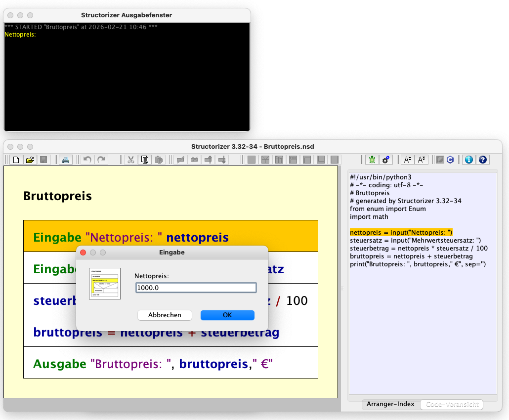Click OK in the Eingabe dialog

[x=227, y=315]
